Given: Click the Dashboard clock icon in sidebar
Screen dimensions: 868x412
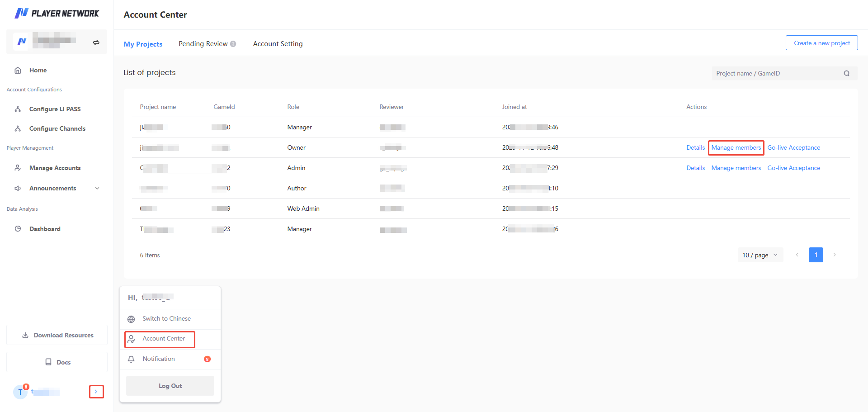Looking at the screenshot, I should point(18,229).
